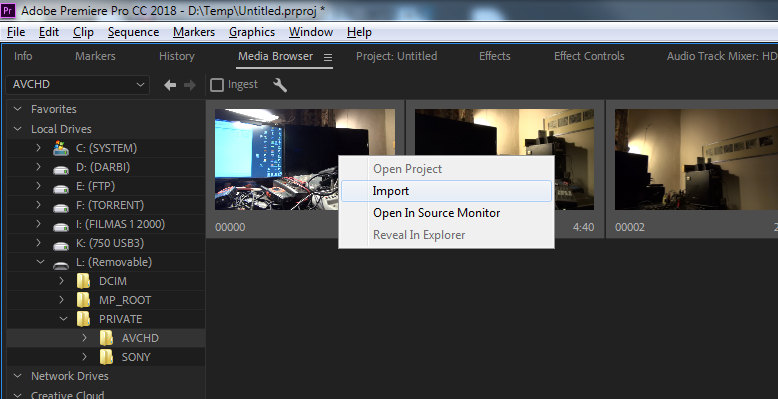The width and height of the screenshot is (778, 399).
Task: Collapse the Creative Cloud section
Action: [x=18, y=395]
